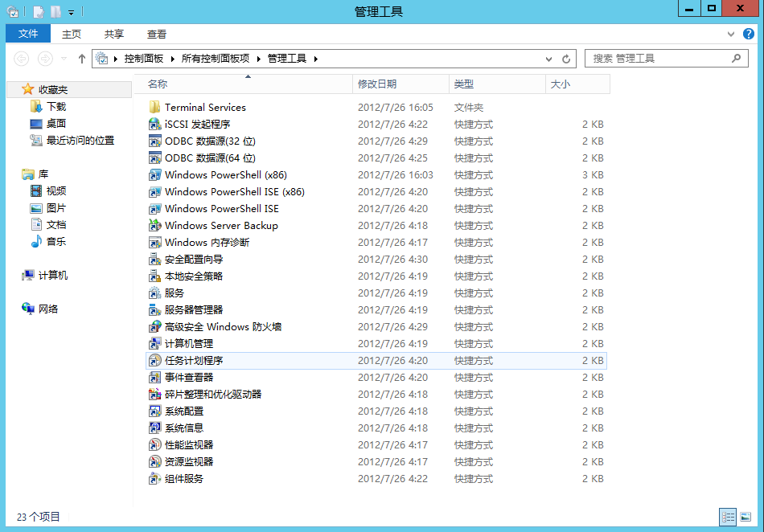Click the Windows PowerShell (x86) icon
The height and width of the screenshot is (532, 764).
tap(154, 174)
